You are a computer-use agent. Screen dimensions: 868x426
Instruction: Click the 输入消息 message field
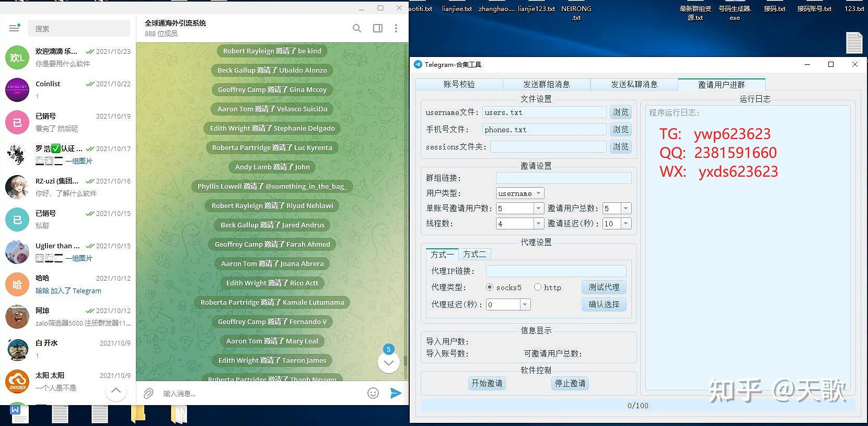tap(261, 393)
